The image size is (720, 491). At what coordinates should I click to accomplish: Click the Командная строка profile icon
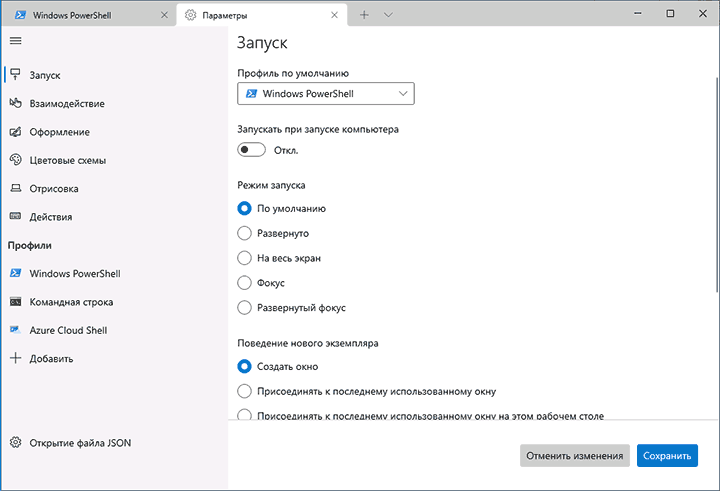[16, 302]
